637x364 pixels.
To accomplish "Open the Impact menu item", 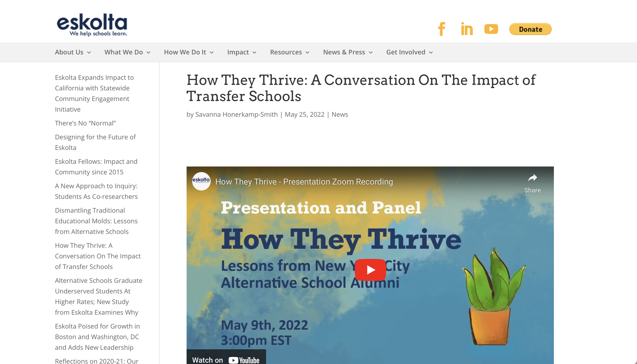I will pos(242,52).
